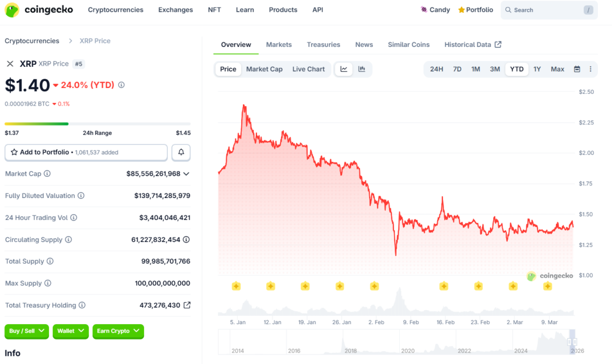Viewport: 612px width, 364px height.
Task: Open Cryptocurrencies navigation menu
Action: pyautogui.click(x=115, y=10)
